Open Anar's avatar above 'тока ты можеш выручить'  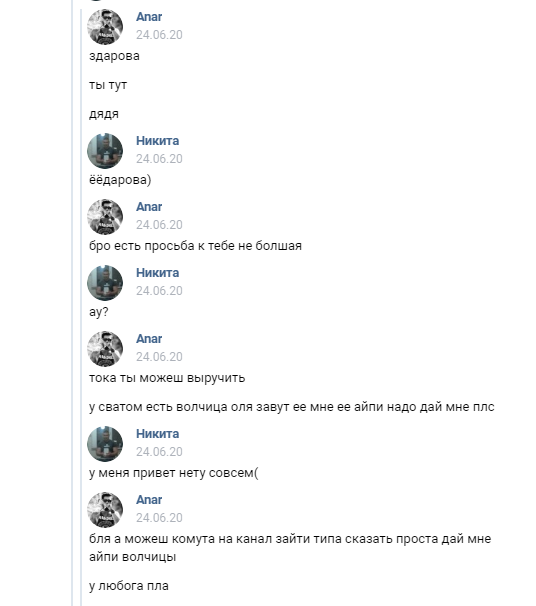click(105, 349)
